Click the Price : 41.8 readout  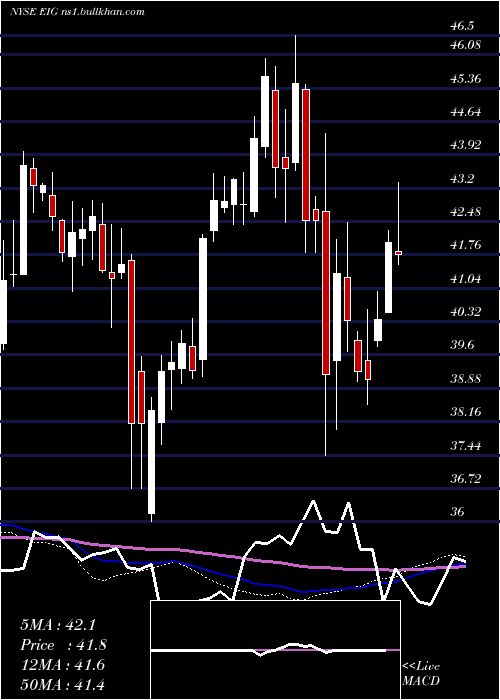(63, 645)
